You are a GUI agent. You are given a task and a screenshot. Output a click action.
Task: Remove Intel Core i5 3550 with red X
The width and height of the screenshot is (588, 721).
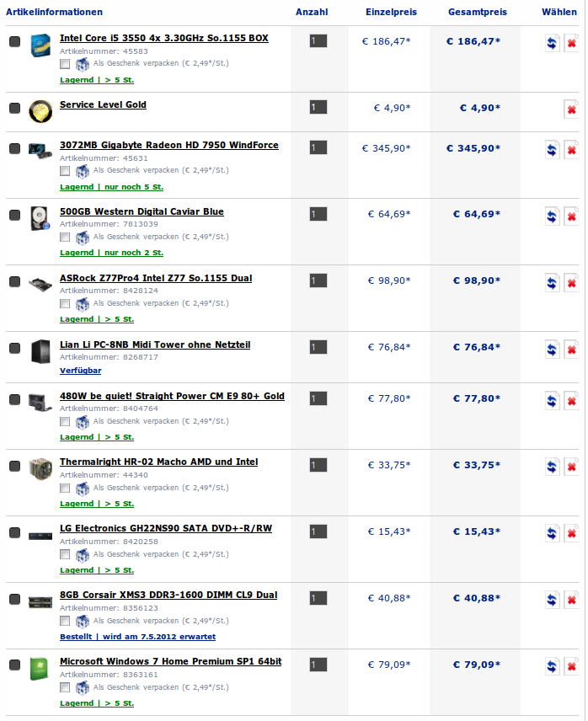571,43
